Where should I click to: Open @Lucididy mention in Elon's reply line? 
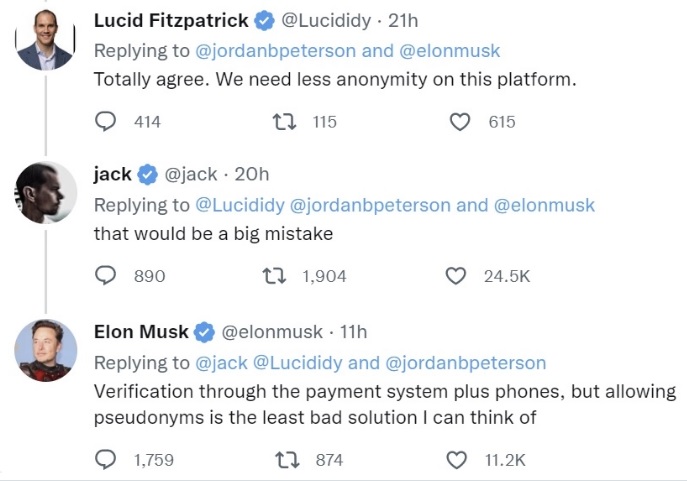(x=297, y=363)
